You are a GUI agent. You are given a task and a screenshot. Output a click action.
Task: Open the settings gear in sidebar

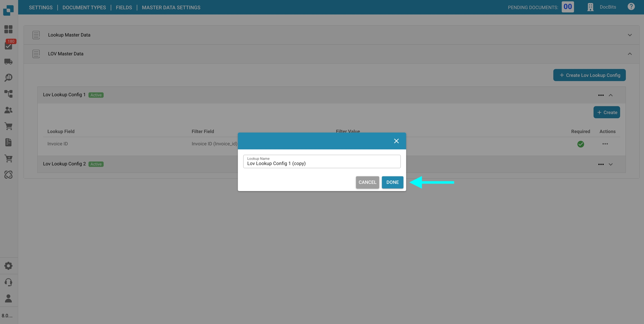point(8,266)
